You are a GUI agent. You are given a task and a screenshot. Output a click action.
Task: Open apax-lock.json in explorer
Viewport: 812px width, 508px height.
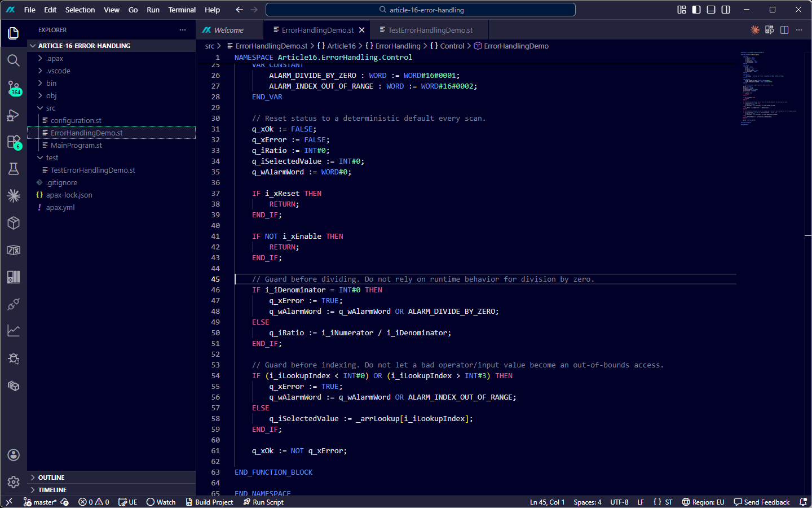pos(111,195)
